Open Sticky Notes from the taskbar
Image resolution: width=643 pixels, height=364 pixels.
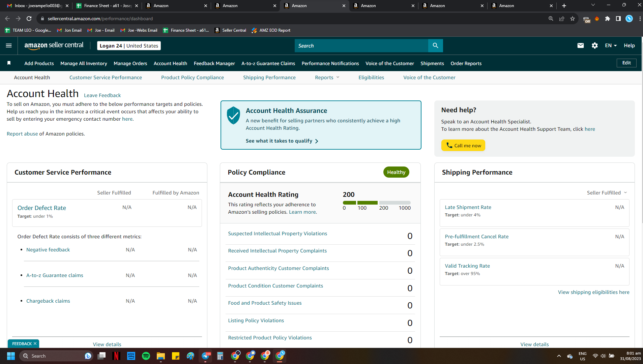[x=176, y=356]
